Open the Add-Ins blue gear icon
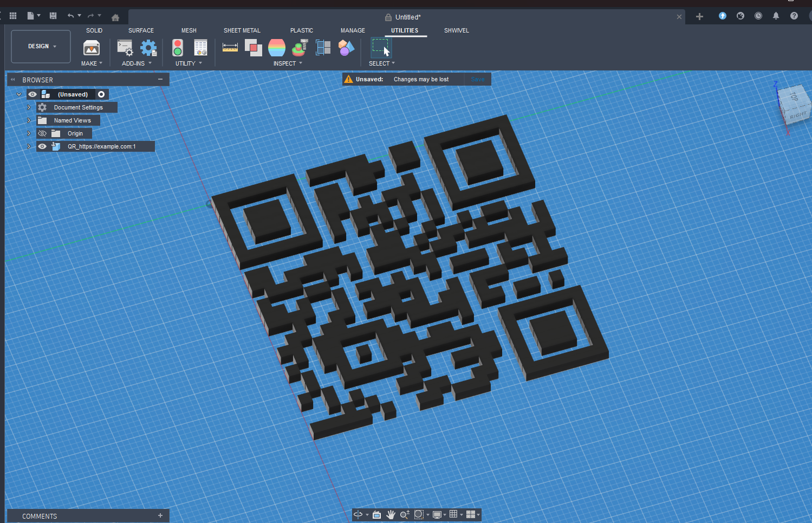The height and width of the screenshot is (523, 812). (x=148, y=48)
